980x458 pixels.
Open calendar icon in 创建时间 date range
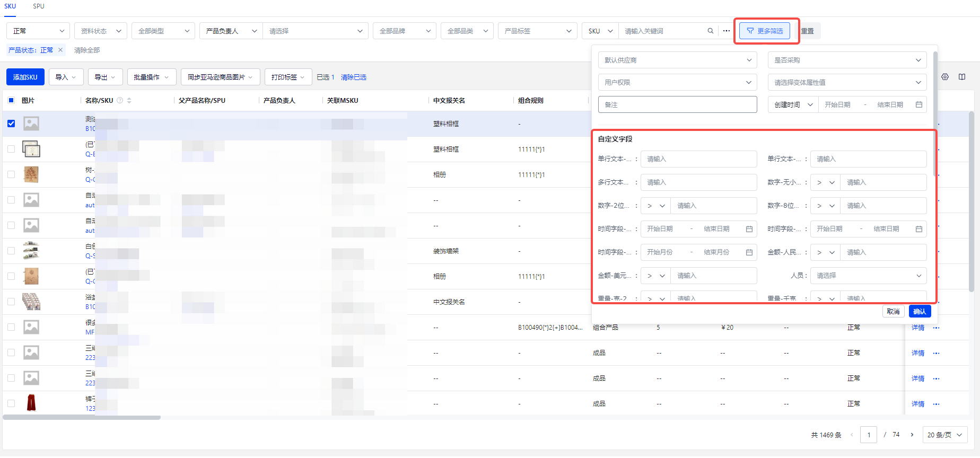point(919,104)
